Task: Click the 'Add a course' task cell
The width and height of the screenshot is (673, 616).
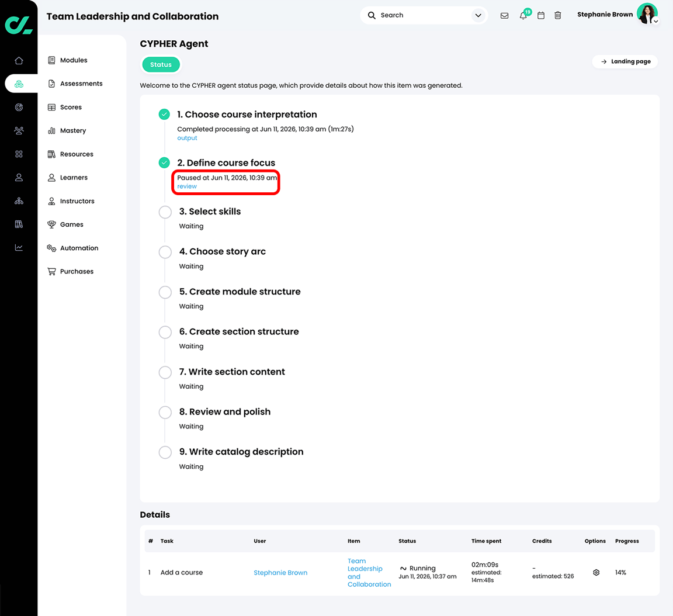Action: point(182,573)
